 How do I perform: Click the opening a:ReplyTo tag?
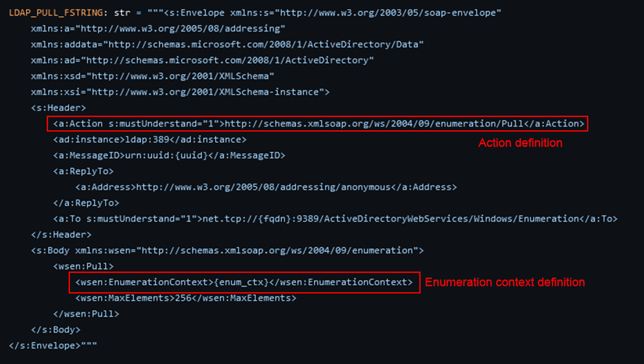pyautogui.click(x=83, y=171)
